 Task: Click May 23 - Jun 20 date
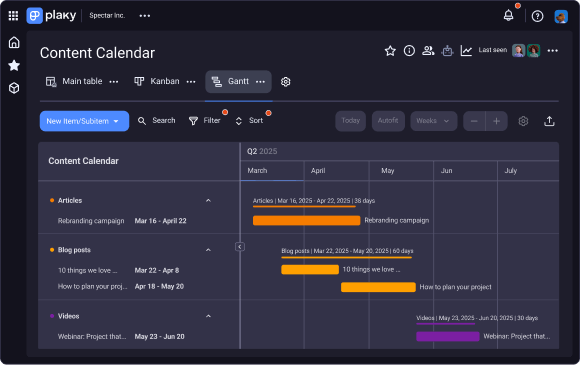[x=159, y=337]
